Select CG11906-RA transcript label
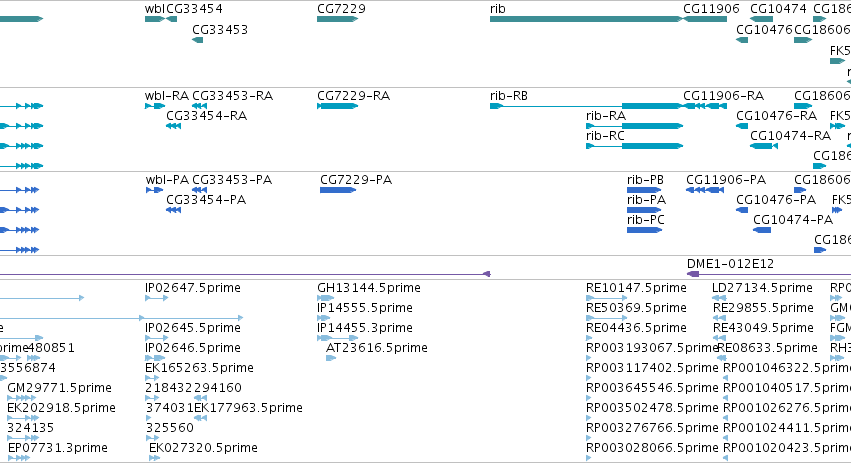 723,96
